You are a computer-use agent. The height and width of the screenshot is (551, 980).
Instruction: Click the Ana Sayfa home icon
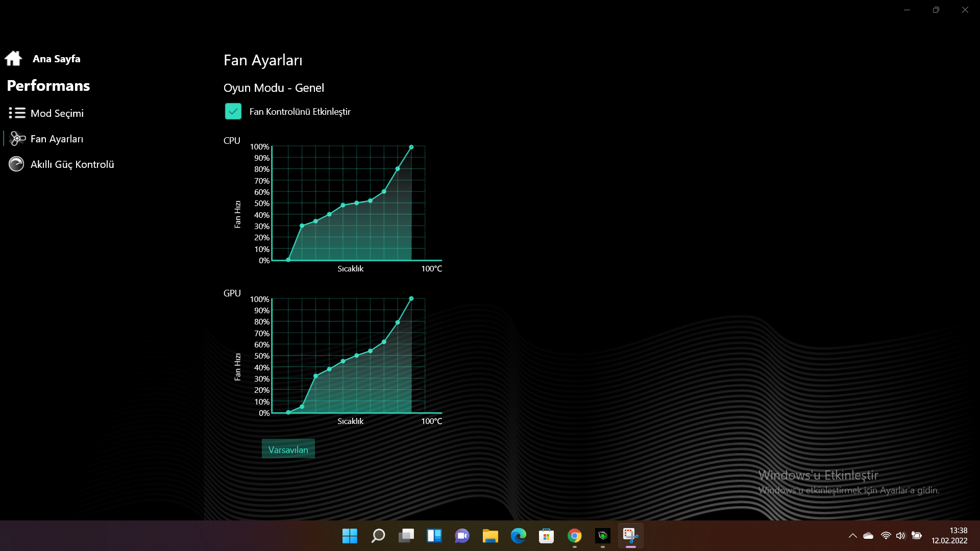pyautogui.click(x=13, y=59)
